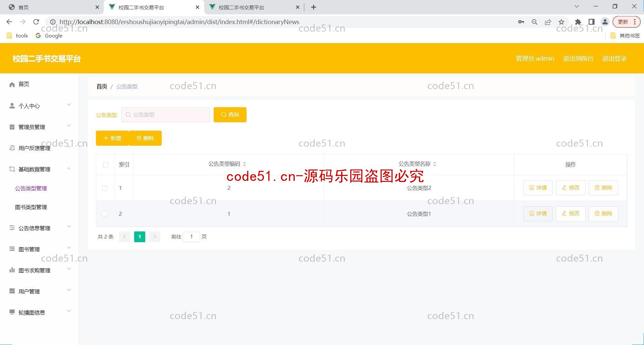The height and width of the screenshot is (345, 644).
Task: Check the checkbox for row 公告类型2
Action: point(105,188)
